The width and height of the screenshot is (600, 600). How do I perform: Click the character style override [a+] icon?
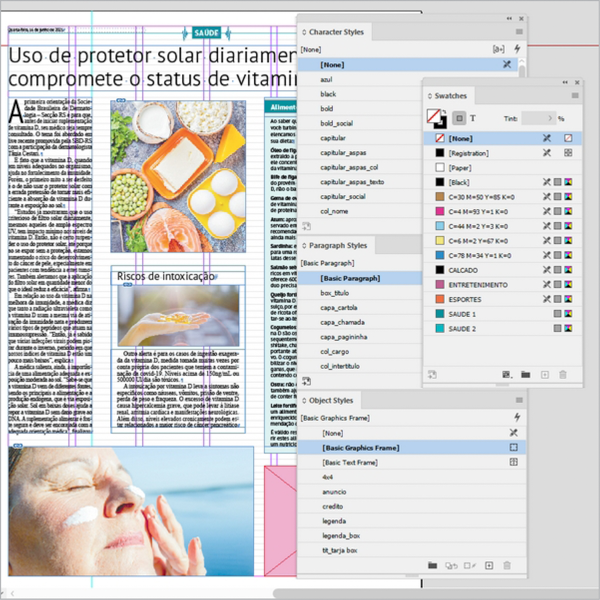498,49
